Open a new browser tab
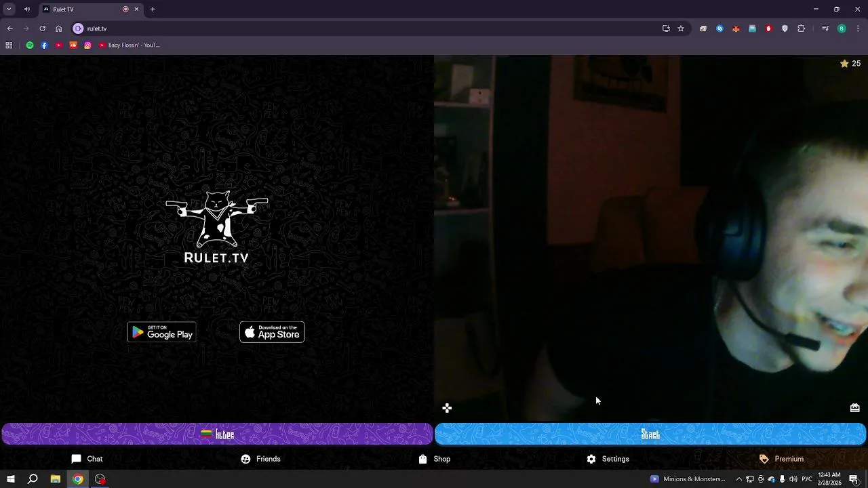This screenshot has width=868, height=488. coord(153,9)
